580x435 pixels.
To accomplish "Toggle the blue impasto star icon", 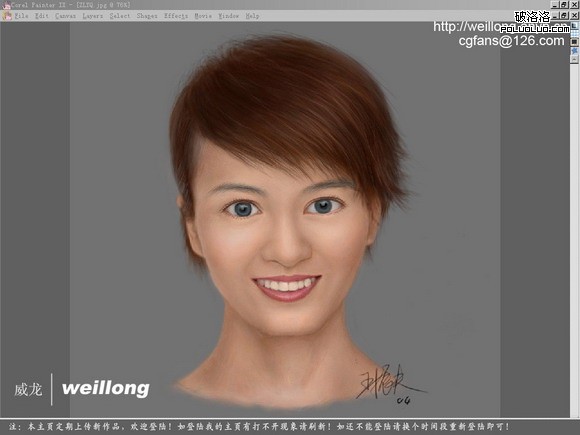I will click(574, 51).
